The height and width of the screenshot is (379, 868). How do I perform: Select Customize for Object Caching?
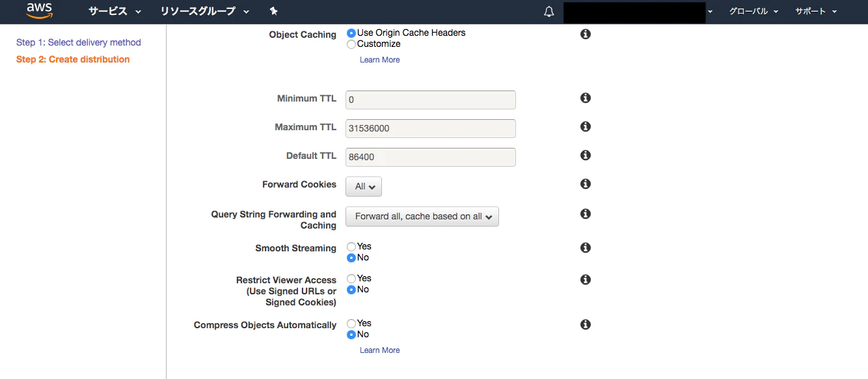tap(351, 44)
